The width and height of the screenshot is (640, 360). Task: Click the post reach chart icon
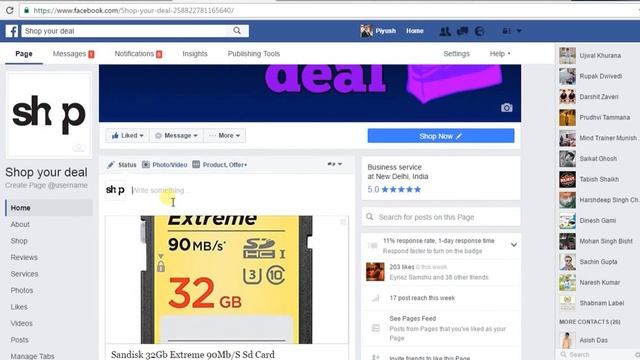pyautogui.click(x=376, y=298)
